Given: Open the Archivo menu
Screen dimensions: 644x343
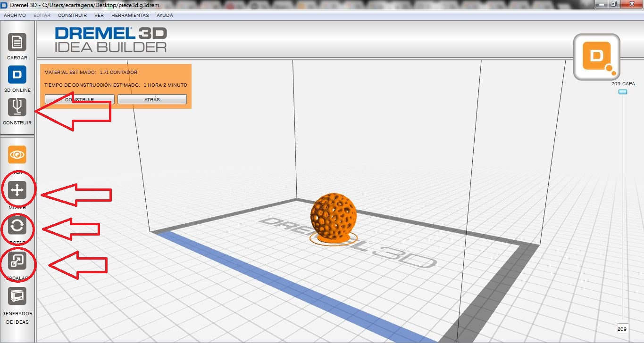Looking at the screenshot, I should (x=15, y=15).
